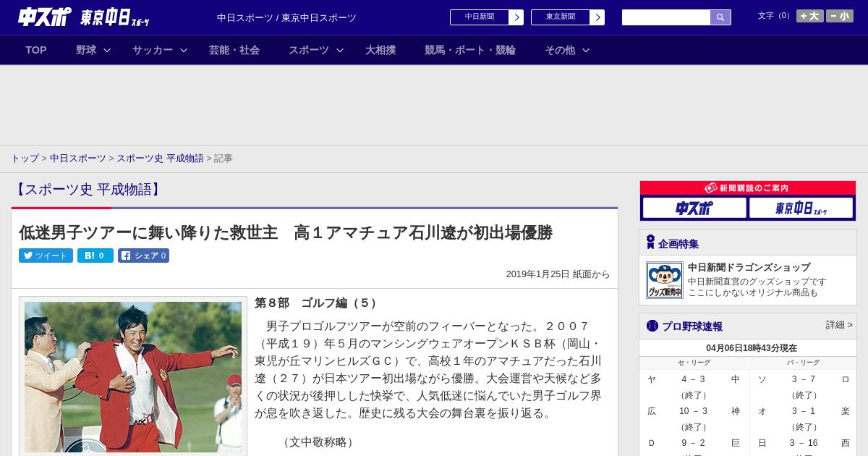Expand the スポーツ dropdown chevron

coord(340,50)
